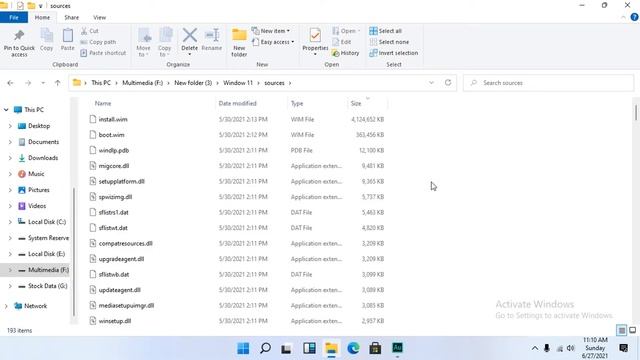Go up one folder level
This screenshot has width=640, height=360.
tap(58, 83)
